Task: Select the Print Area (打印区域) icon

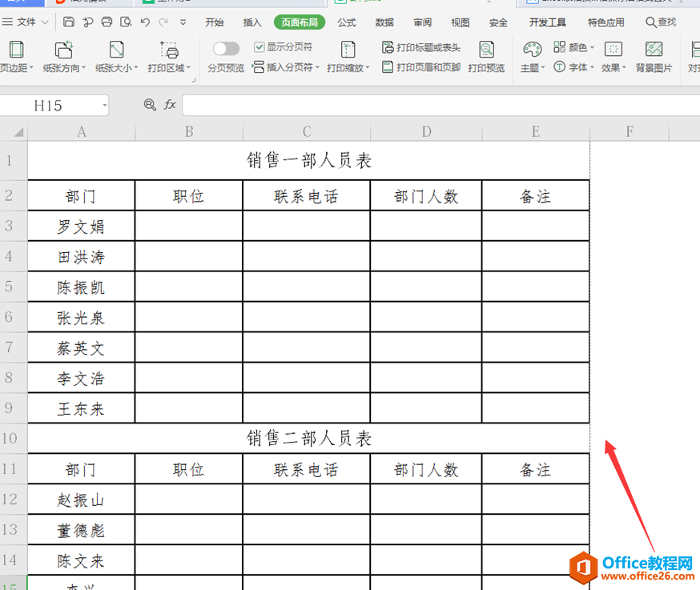Action: tap(169, 50)
